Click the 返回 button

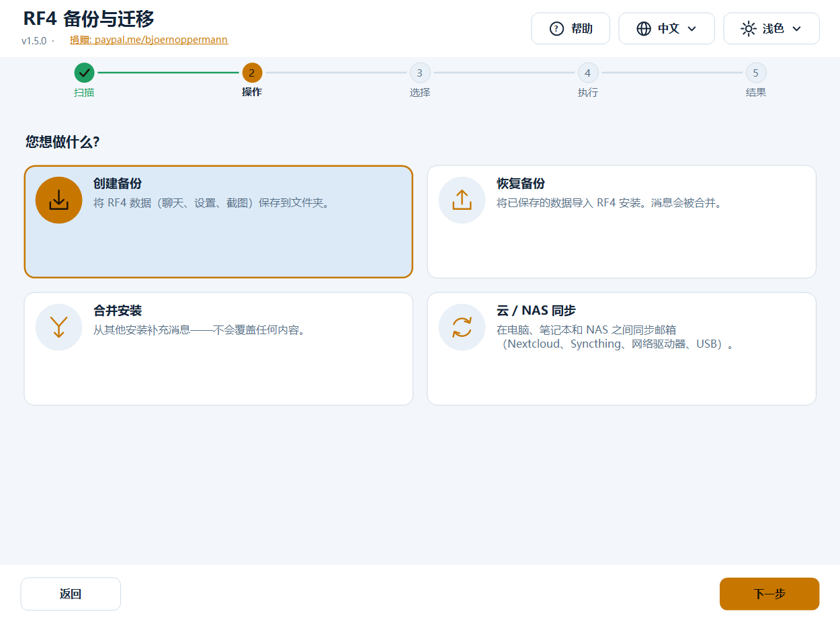pos(71,594)
